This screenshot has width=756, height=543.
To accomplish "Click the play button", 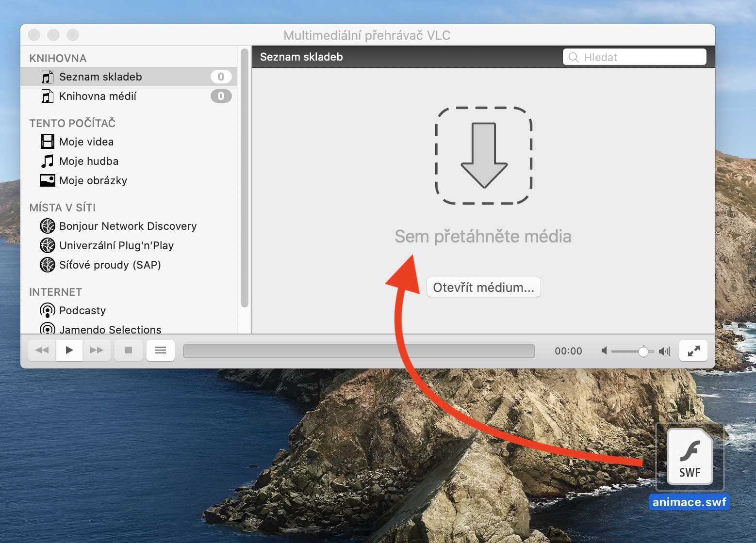I will point(69,350).
